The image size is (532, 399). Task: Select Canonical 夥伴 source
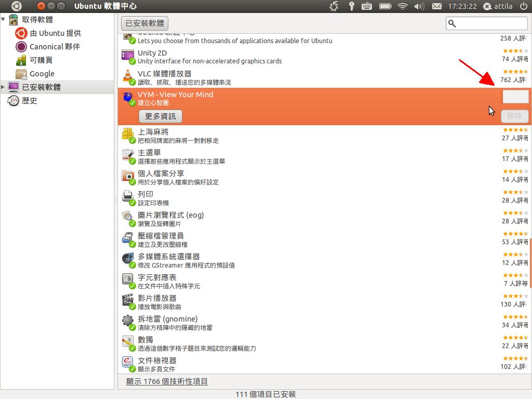click(x=55, y=46)
